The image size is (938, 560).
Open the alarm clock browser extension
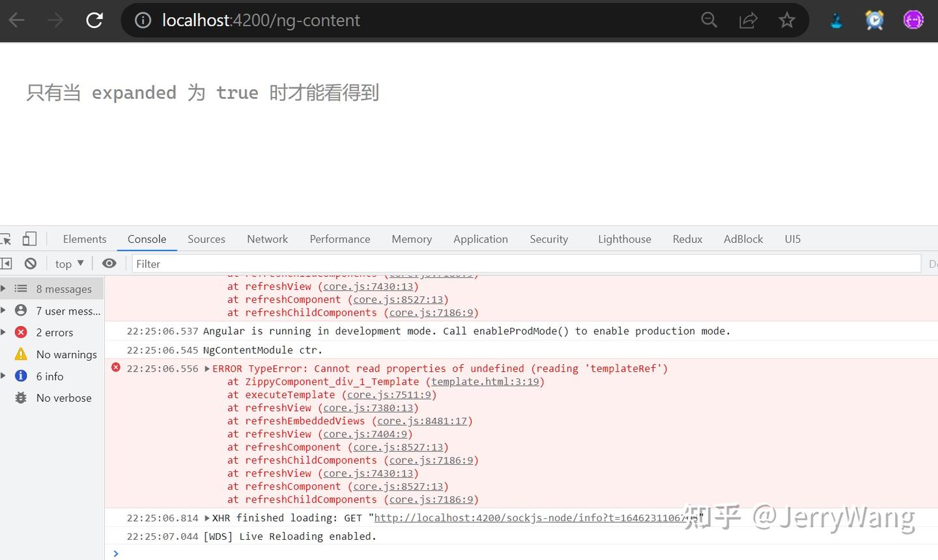tap(874, 20)
